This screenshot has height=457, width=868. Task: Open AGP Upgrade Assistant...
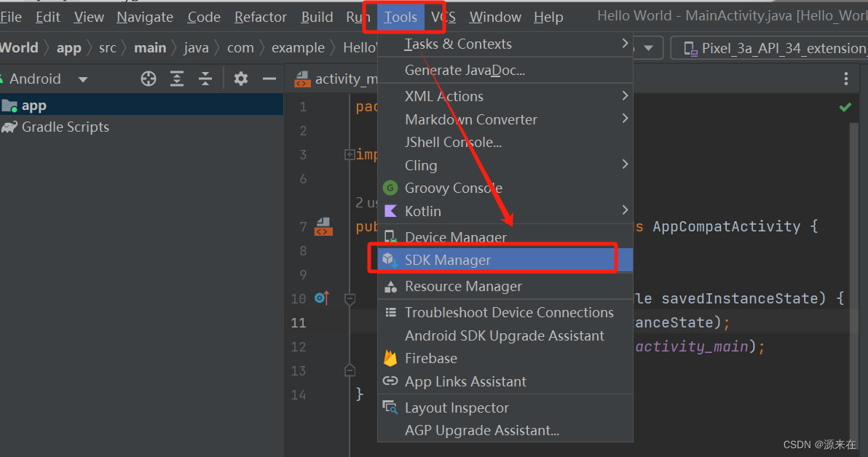click(505, 431)
